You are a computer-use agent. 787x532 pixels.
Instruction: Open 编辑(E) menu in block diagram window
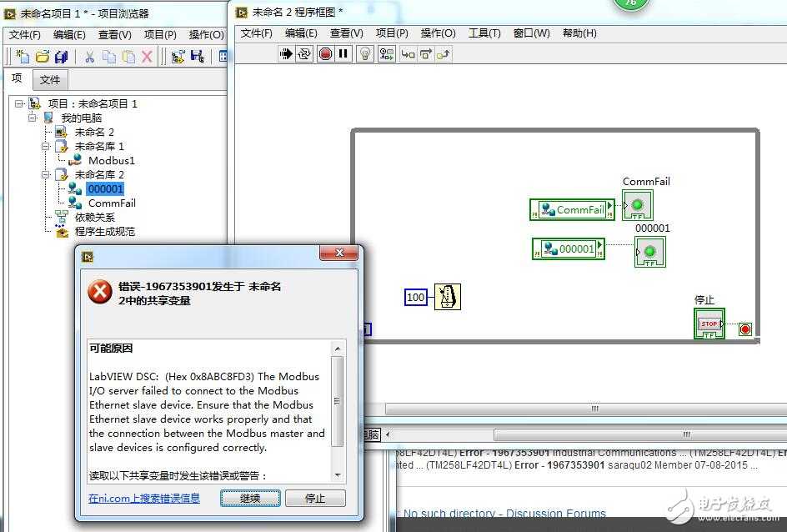click(301, 33)
